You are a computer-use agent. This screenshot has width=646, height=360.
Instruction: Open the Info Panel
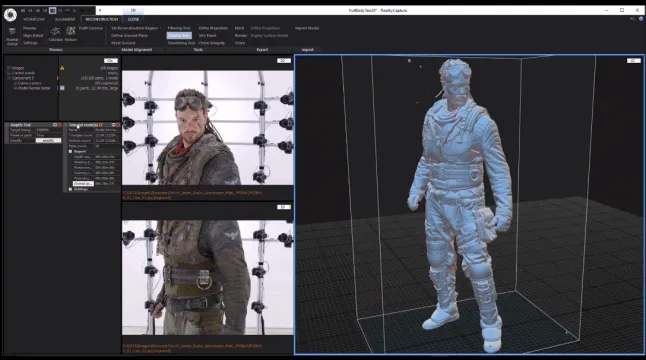pyautogui.click(x=207, y=35)
